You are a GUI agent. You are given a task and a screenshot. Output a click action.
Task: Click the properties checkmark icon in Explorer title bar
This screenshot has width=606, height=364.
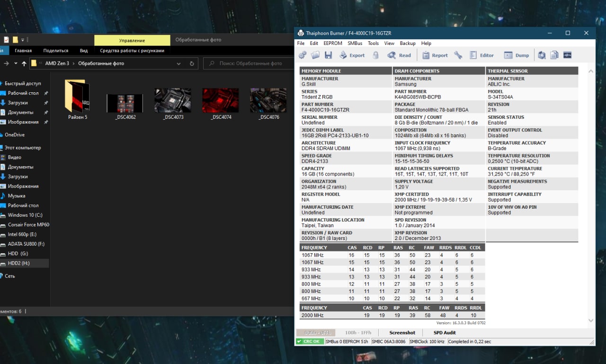(x=6, y=40)
